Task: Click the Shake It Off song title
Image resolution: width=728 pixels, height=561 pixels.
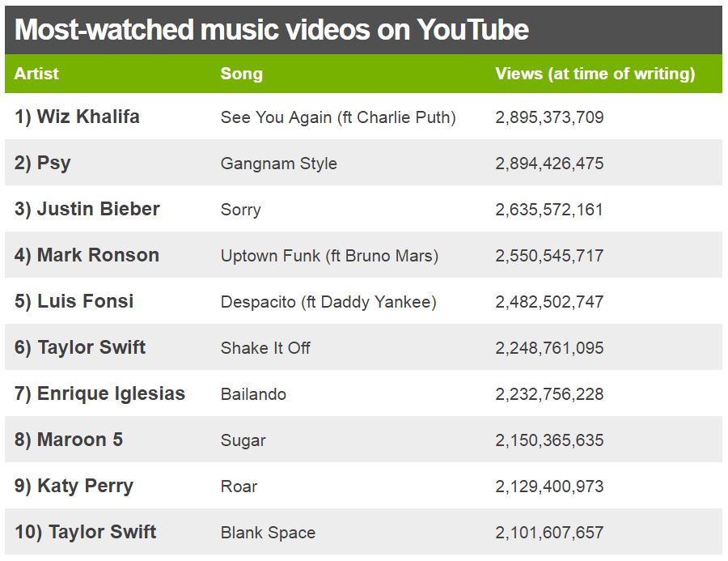Action: [265, 347]
